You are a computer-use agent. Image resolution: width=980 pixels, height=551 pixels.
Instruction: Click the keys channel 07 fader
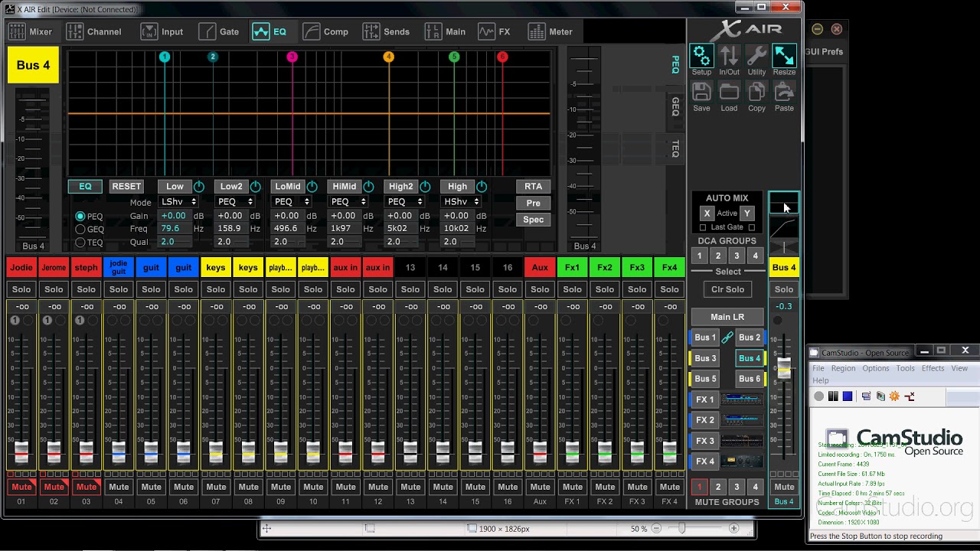(216, 452)
